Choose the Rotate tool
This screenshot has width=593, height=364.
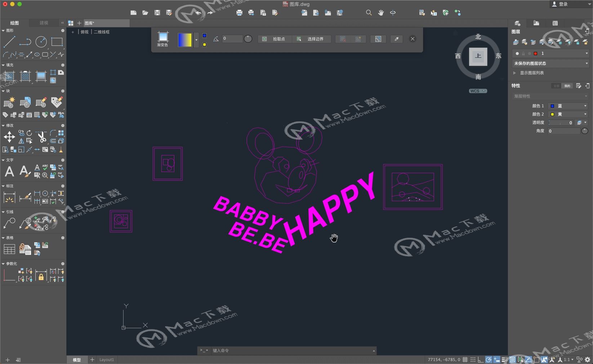(x=29, y=133)
